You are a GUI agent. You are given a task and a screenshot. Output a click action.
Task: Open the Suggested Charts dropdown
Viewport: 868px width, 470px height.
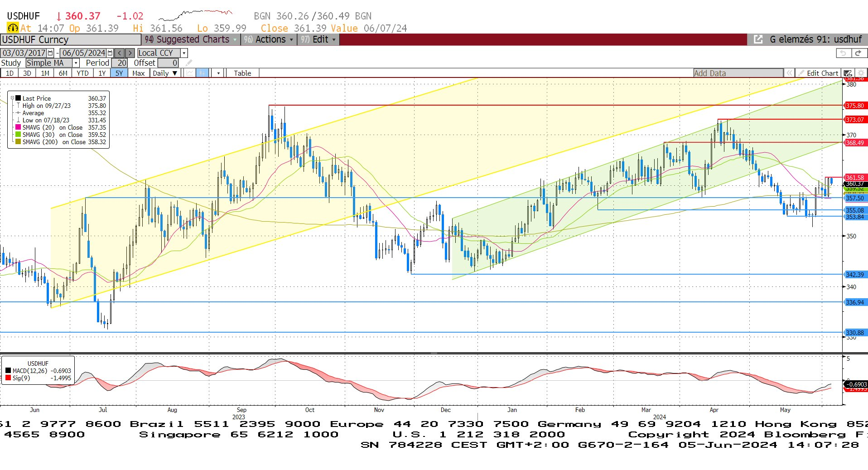coord(191,39)
